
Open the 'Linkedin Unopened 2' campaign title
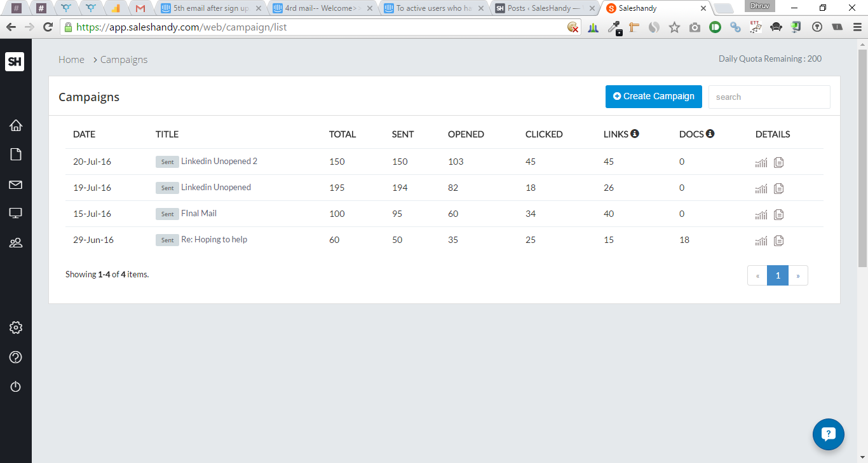219,161
